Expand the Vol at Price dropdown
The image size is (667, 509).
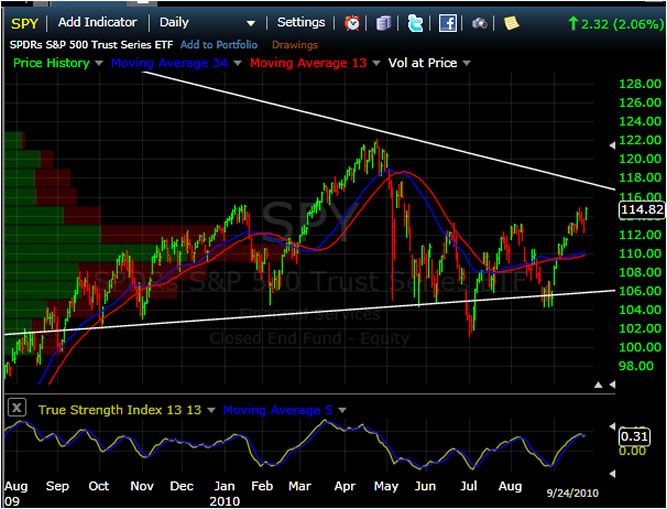point(466,63)
